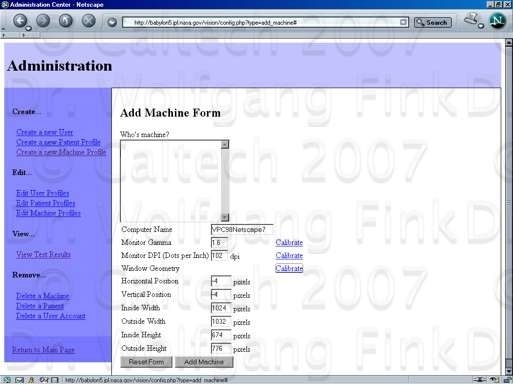Click the Who's machine list scroll-down arrow
The width and height of the screenshot is (513, 385).
coord(225,217)
